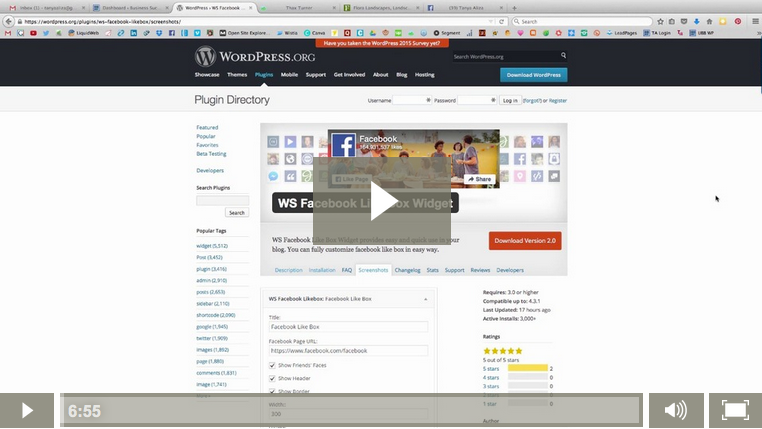Toggle Show Friends' Faces checkbox
The width and height of the screenshot is (762, 429).
[272, 365]
